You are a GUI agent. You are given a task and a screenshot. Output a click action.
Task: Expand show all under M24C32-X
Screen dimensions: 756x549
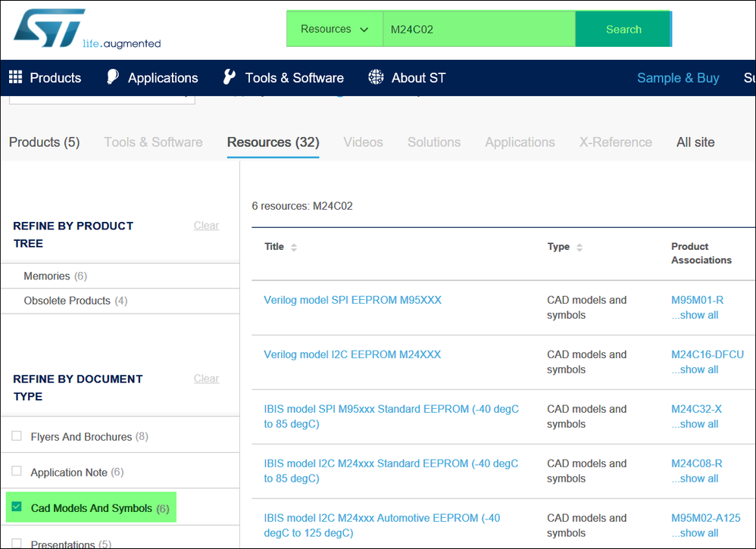pos(695,424)
